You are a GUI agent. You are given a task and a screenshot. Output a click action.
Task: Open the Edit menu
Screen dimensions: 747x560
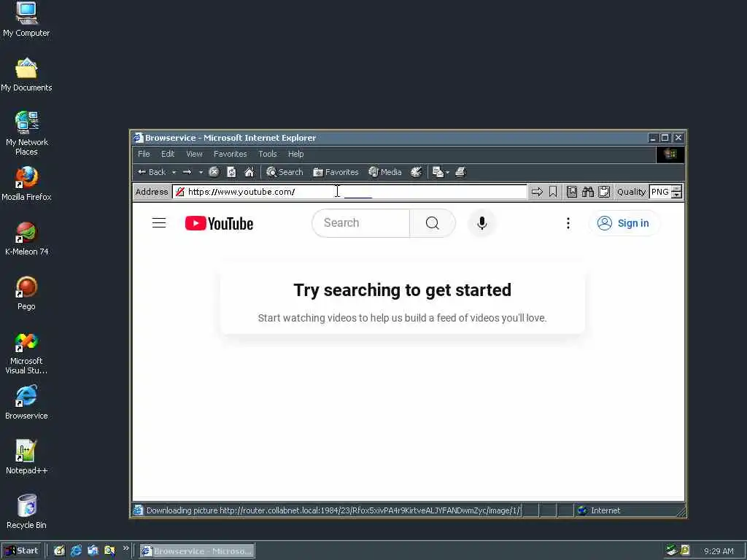click(168, 154)
